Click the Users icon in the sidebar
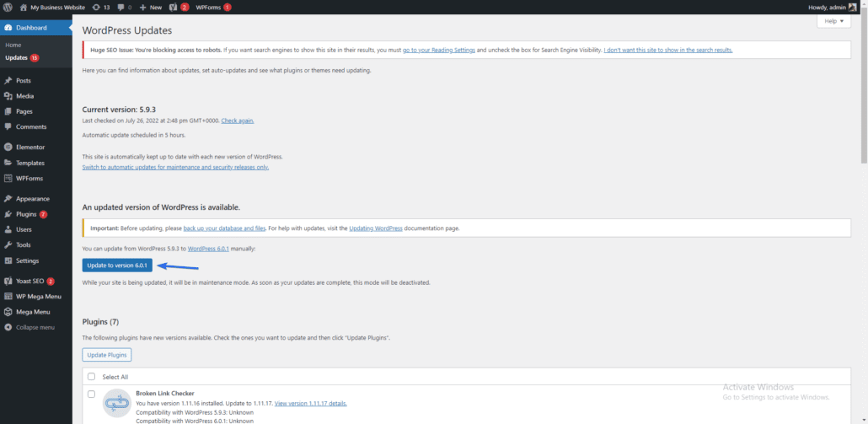The width and height of the screenshot is (868, 424). pos(8,229)
